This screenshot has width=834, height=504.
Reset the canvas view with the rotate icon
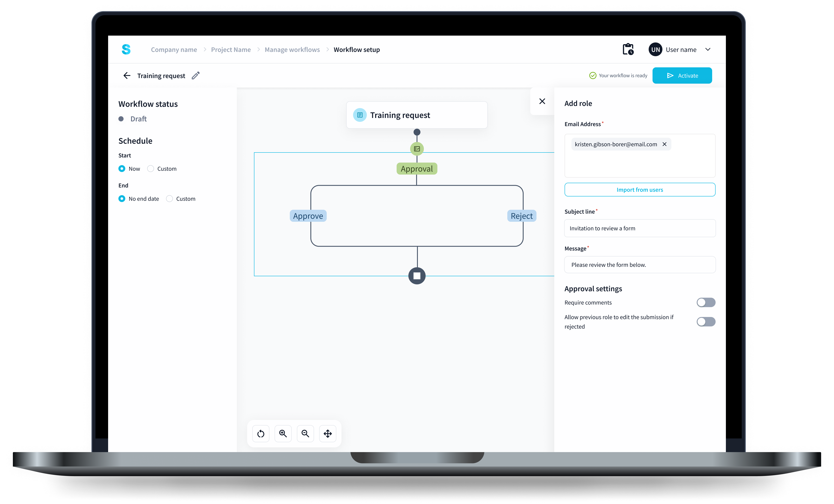(261, 434)
